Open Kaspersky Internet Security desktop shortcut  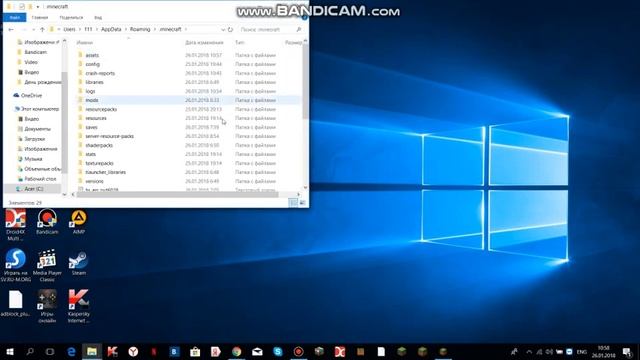pos(78,307)
